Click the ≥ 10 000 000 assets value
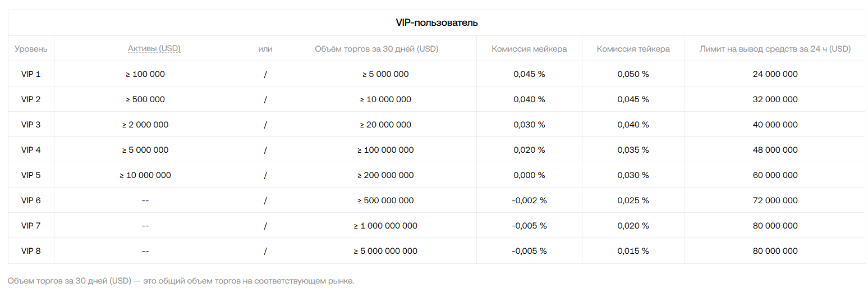This screenshot has width=868, height=292. 145,175
